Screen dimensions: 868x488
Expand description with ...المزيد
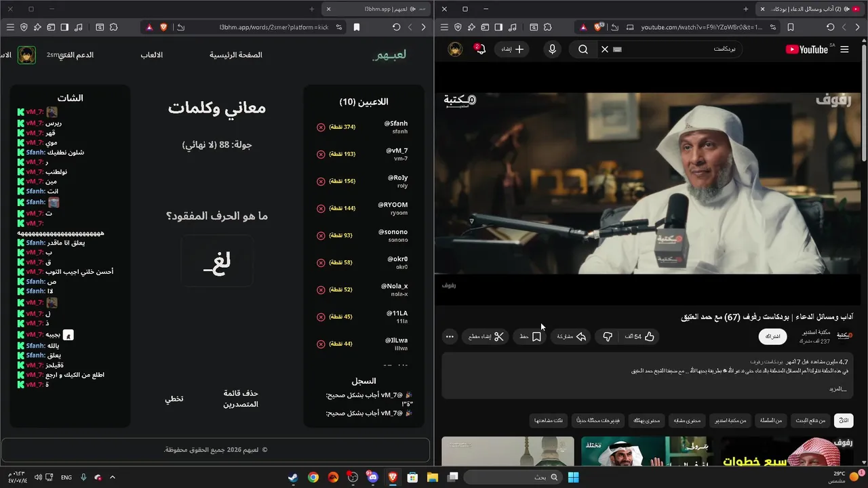coord(837,389)
